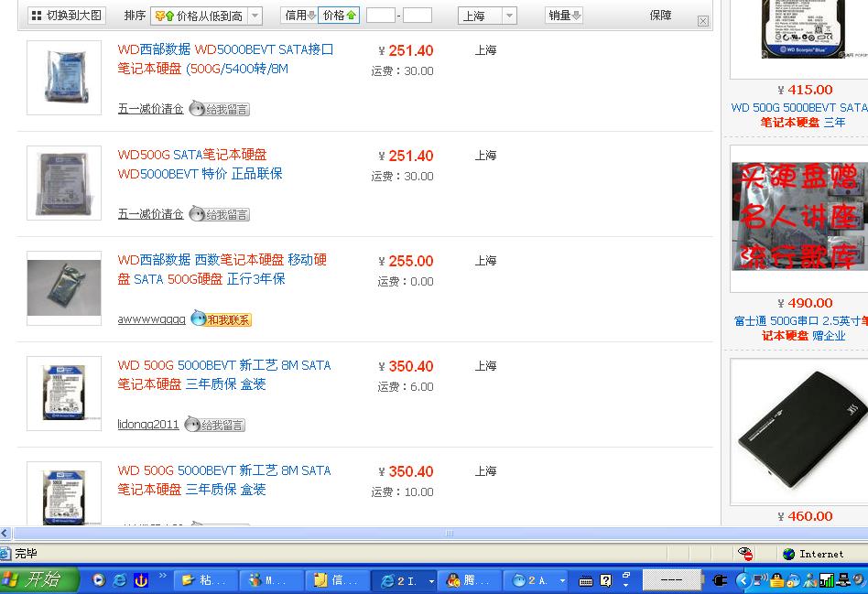
Task: Click the QQ penguin tray icon
Action: click(778, 580)
